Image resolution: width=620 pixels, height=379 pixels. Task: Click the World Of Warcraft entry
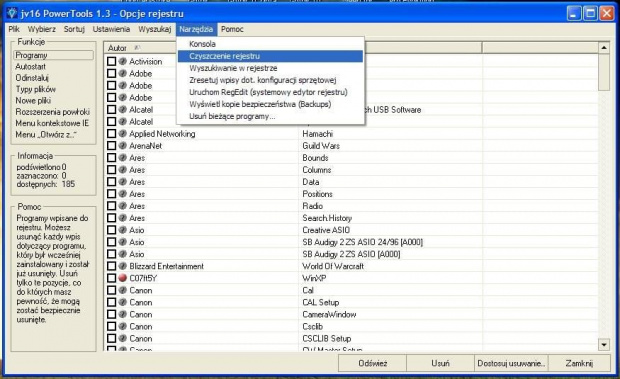(333, 266)
